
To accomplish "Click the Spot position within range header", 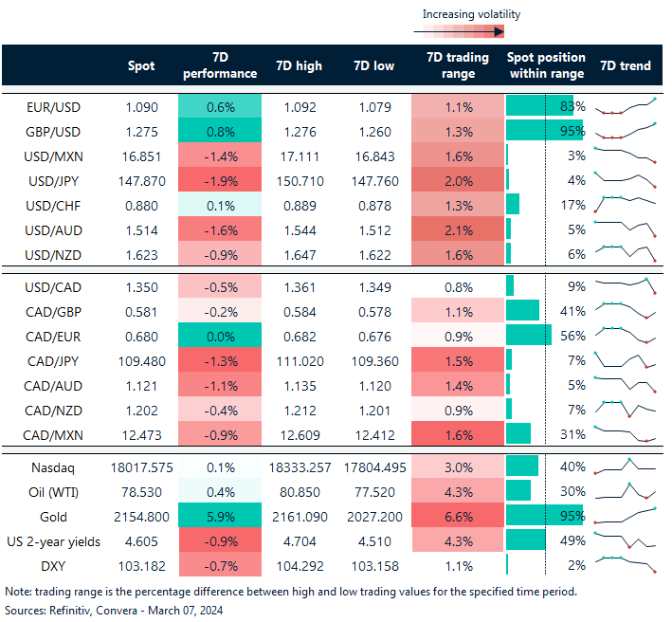I will coord(546,65).
